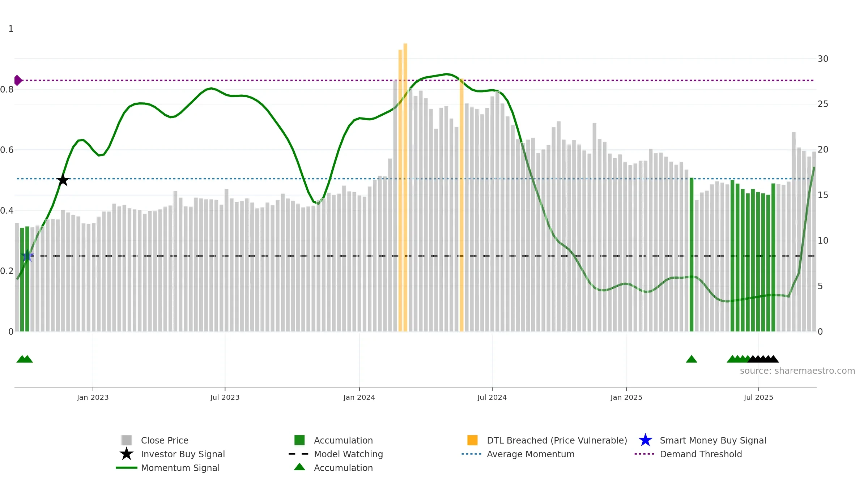Click the purple diamond on Demand Threshold line
Viewport: 868px width, 488px height.
(x=17, y=80)
